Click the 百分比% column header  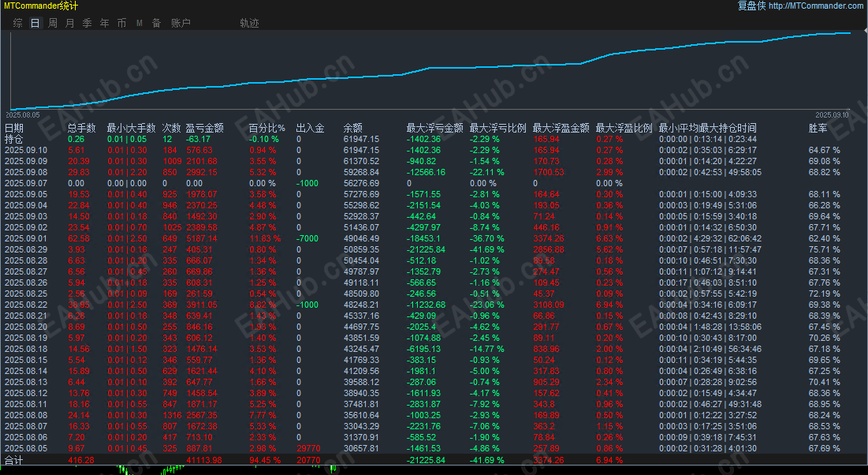[x=266, y=128]
